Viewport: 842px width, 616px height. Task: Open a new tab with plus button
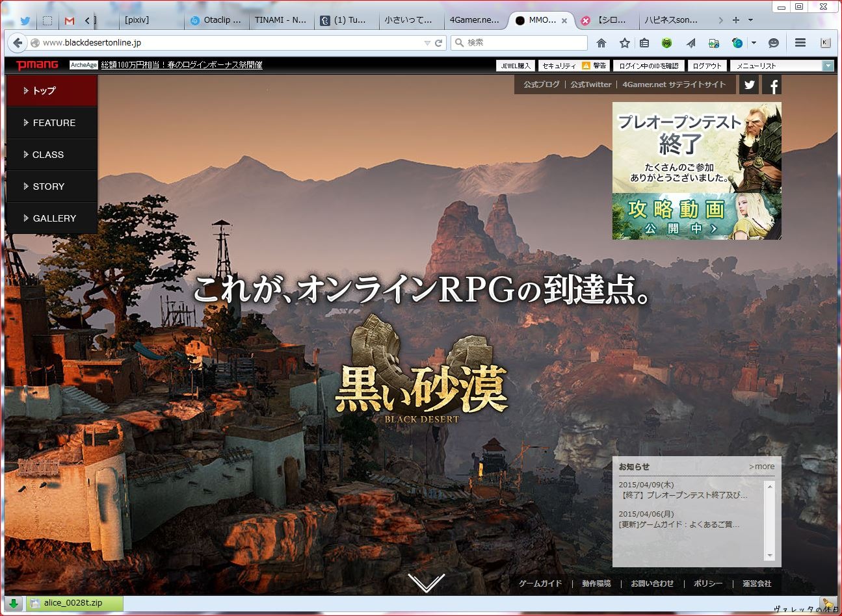[x=736, y=20]
